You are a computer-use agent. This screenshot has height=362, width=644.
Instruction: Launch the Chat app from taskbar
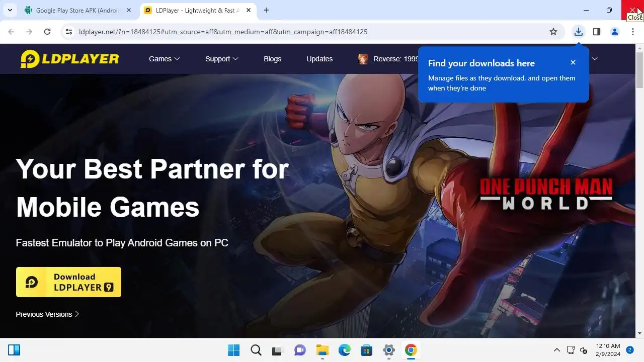click(300, 350)
